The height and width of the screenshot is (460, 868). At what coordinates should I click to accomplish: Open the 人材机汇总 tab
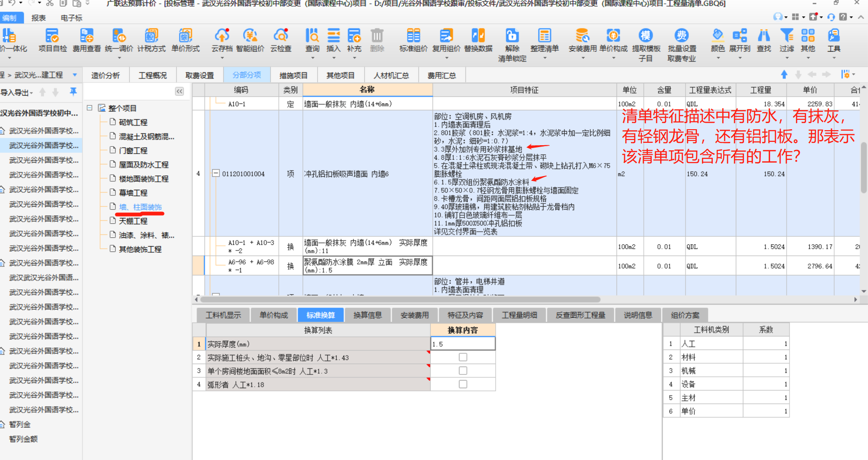coord(391,75)
